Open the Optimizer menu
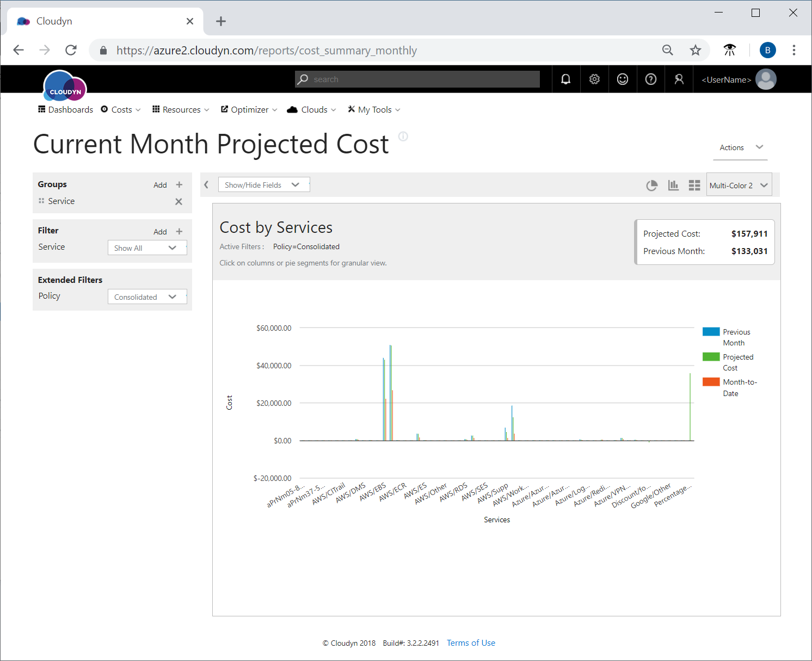 pos(249,109)
